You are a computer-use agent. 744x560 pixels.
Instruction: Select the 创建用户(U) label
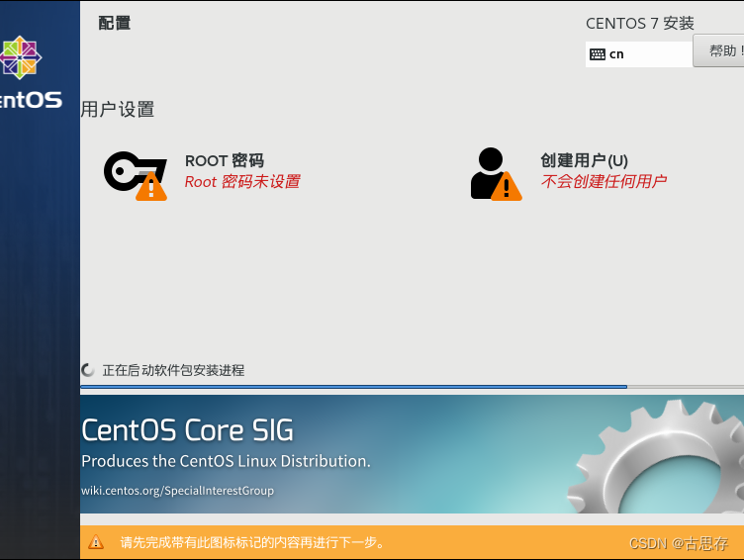584,160
